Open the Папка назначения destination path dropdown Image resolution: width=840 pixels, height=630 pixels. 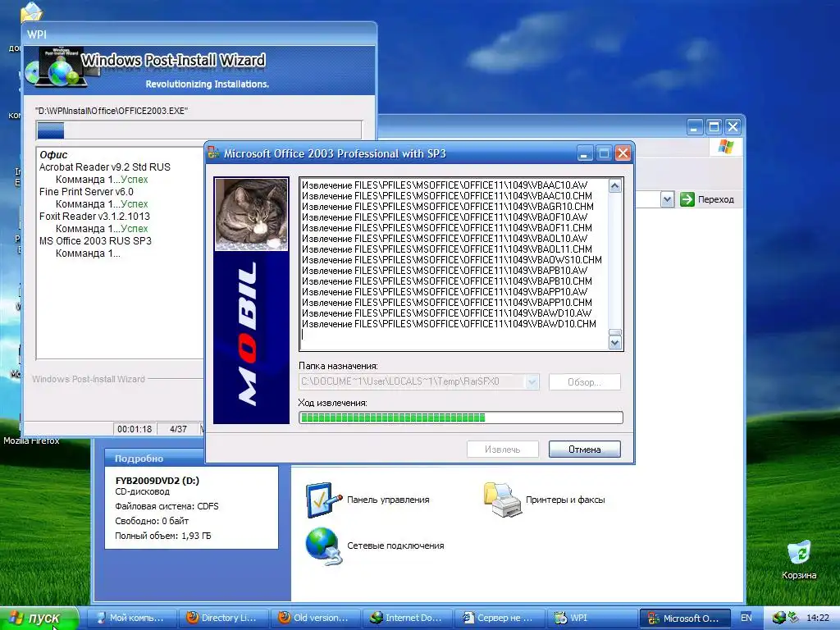pos(532,382)
